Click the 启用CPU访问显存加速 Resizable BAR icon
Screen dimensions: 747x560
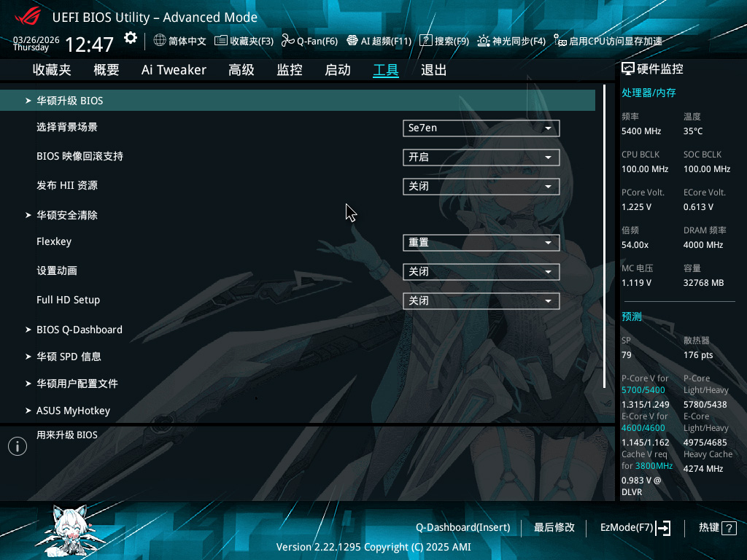point(560,41)
